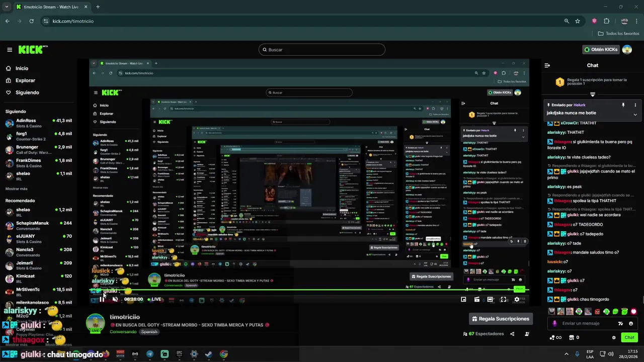Bookmark this page star icon
Screen dimensions: 644x362
pos(578,21)
